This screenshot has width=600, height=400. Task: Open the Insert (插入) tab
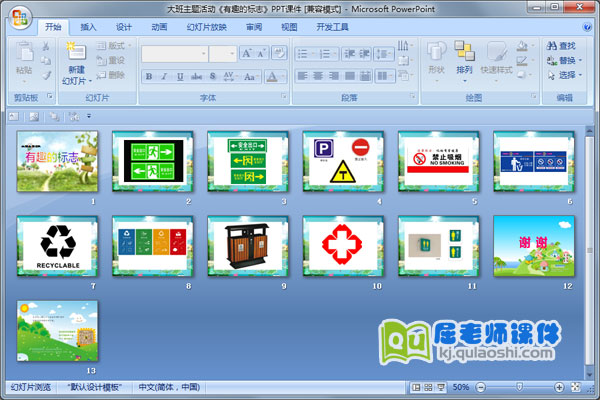click(89, 27)
